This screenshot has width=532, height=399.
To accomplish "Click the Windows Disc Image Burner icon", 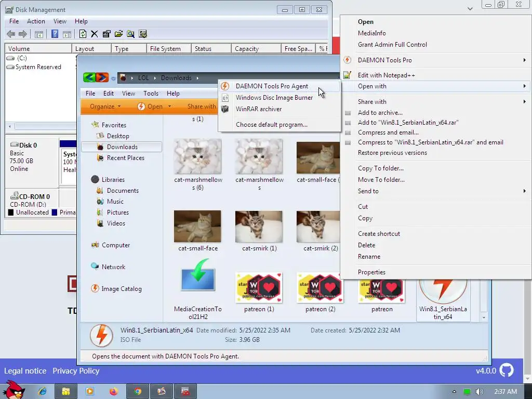I will tap(225, 98).
